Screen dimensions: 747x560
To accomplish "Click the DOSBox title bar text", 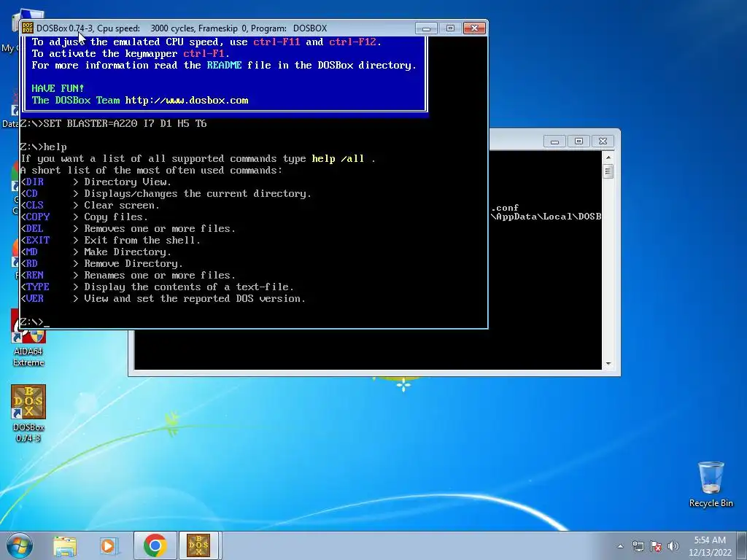I will click(182, 28).
